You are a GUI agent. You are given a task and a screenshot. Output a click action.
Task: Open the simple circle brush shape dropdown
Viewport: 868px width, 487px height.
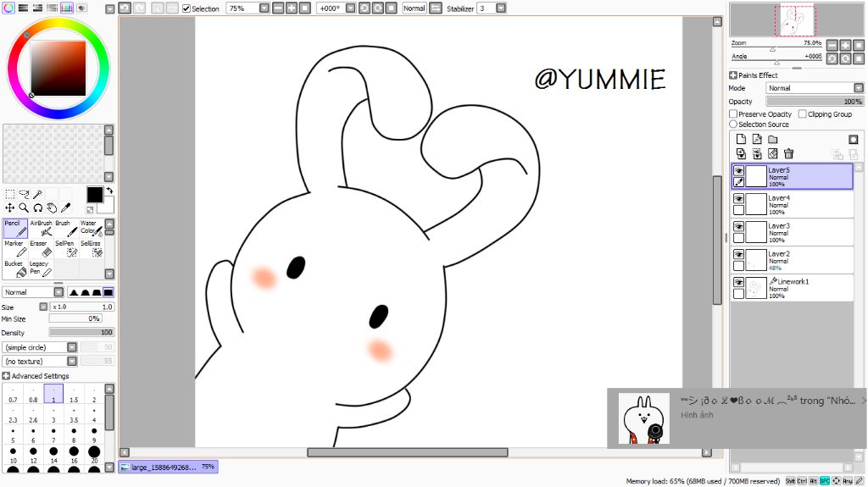[72, 347]
